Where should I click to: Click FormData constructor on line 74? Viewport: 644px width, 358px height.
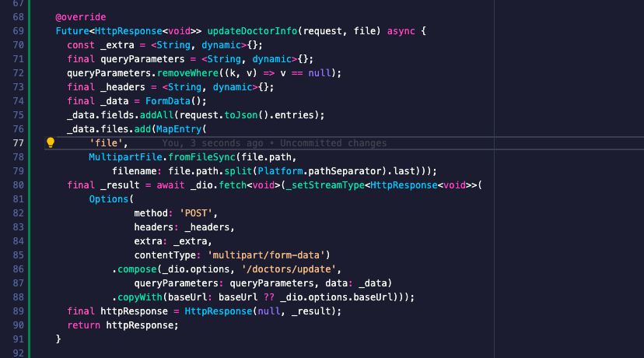click(168, 101)
